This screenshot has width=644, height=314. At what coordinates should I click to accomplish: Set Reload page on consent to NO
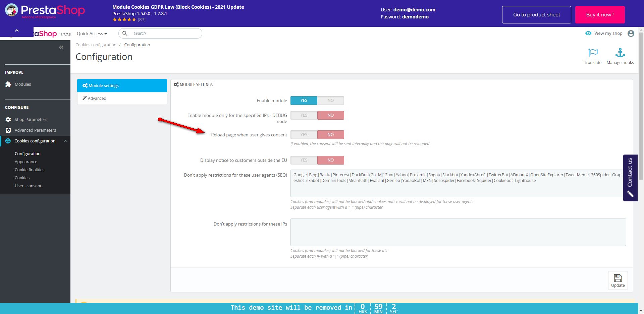(331, 135)
